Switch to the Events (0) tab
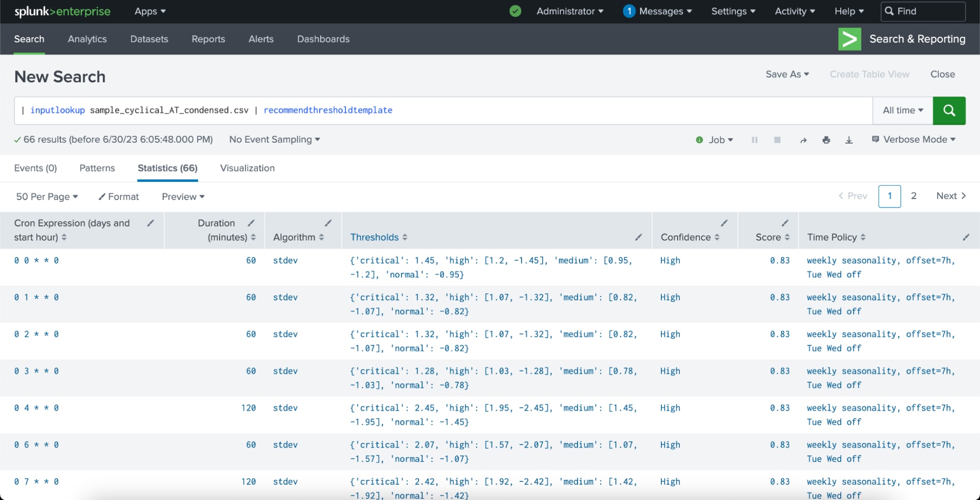 pos(35,168)
